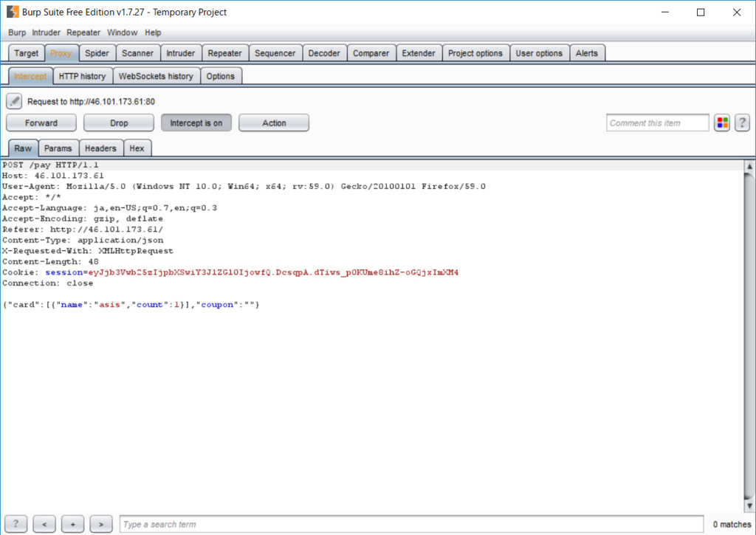Open the color highlight picker icon

[x=722, y=123]
